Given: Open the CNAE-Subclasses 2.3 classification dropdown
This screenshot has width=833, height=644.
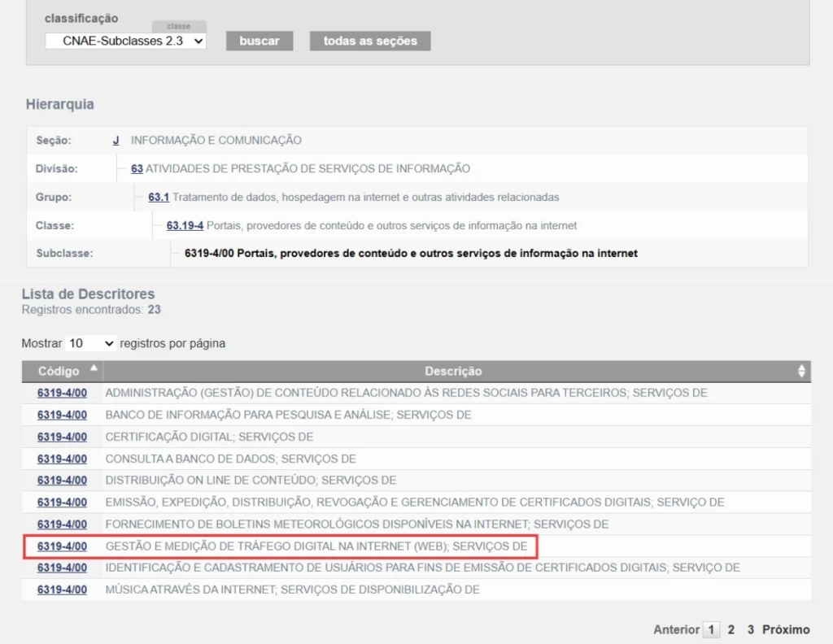Looking at the screenshot, I should tap(126, 41).
